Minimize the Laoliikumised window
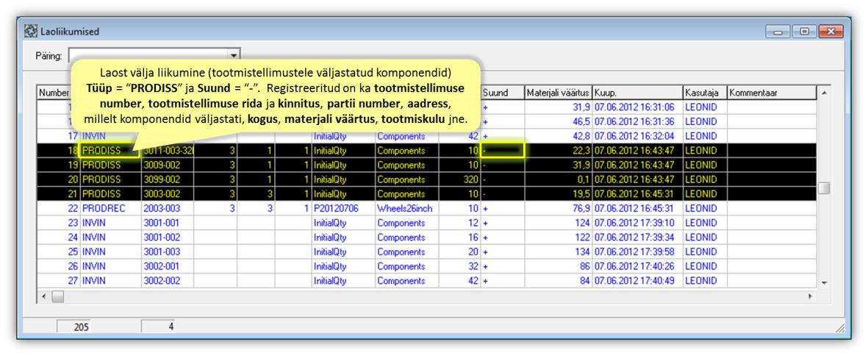868x356 pixels. [778, 32]
